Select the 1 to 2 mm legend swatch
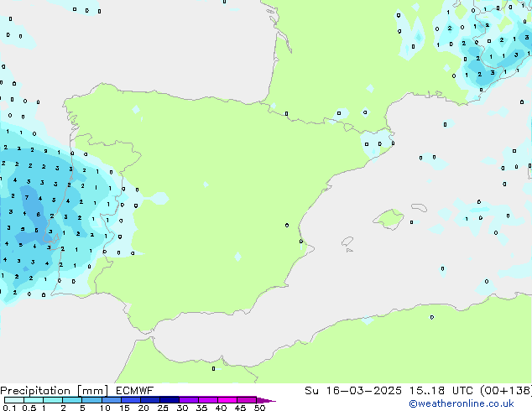The height and width of the screenshot is (411, 532). (53, 400)
